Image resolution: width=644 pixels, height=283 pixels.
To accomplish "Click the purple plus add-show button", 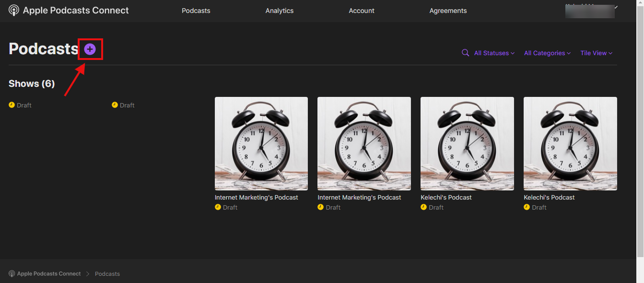I will click(x=90, y=49).
